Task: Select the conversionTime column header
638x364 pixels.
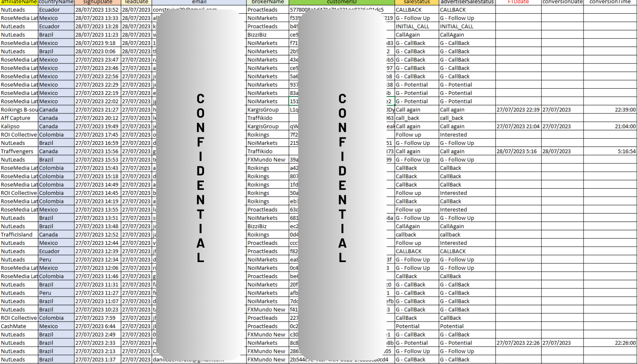Action: (x=610, y=2)
